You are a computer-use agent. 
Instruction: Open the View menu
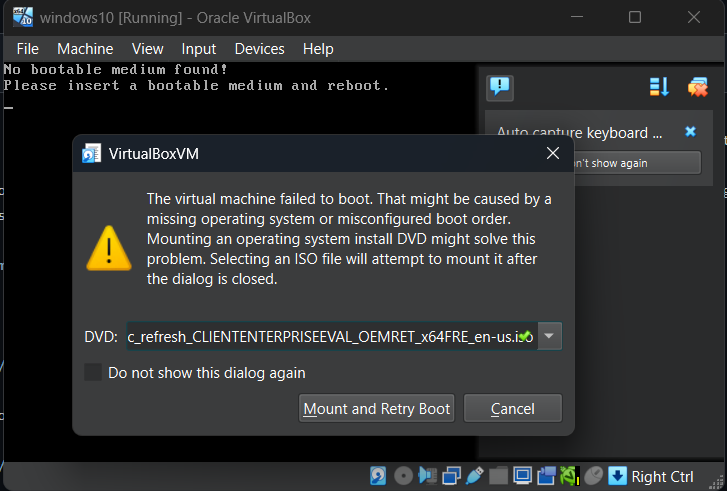click(x=147, y=49)
